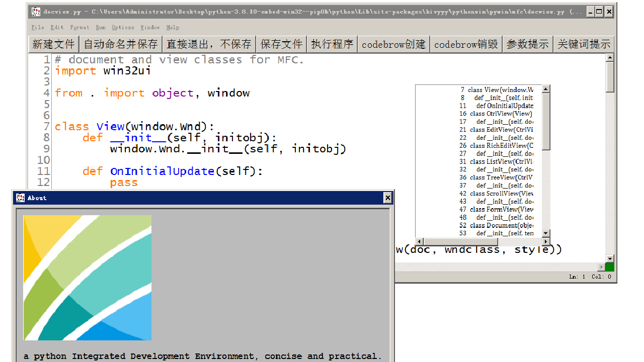Click the docview.py title bar app icon
Image resolution: width=644 pixels, height=362 pixels.
click(36, 12)
